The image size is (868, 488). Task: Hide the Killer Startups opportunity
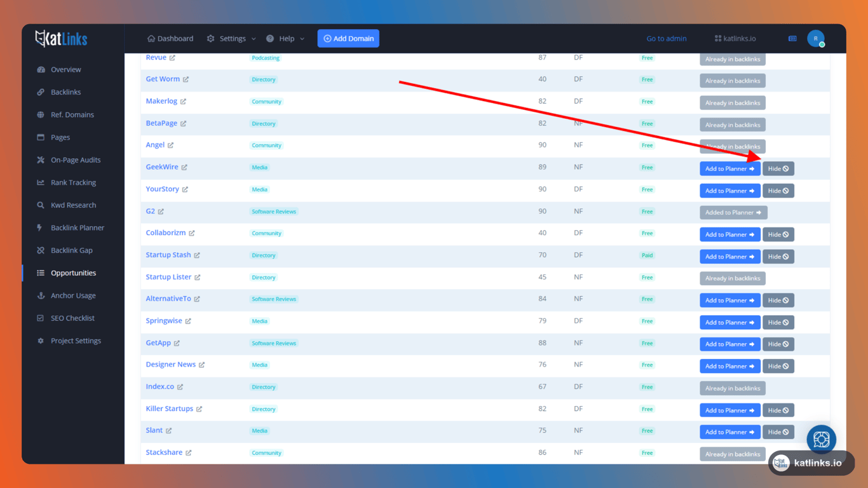tap(778, 410)
